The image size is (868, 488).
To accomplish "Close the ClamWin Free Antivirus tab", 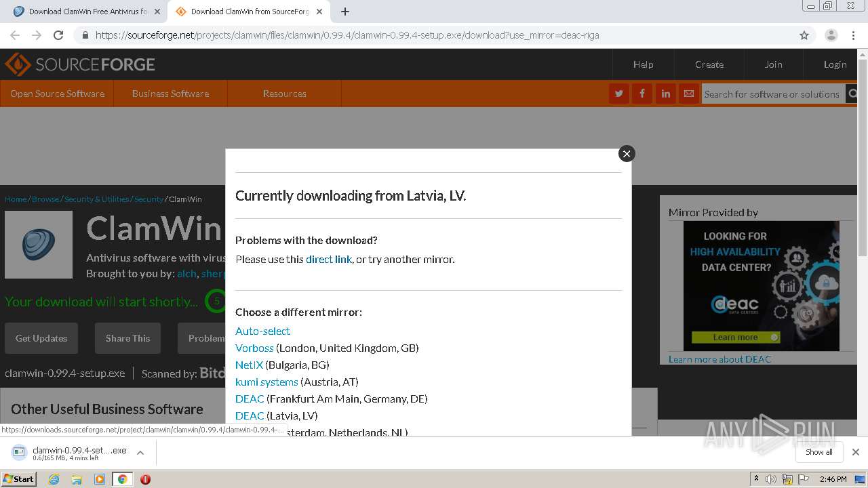I will tap(157, 12).
